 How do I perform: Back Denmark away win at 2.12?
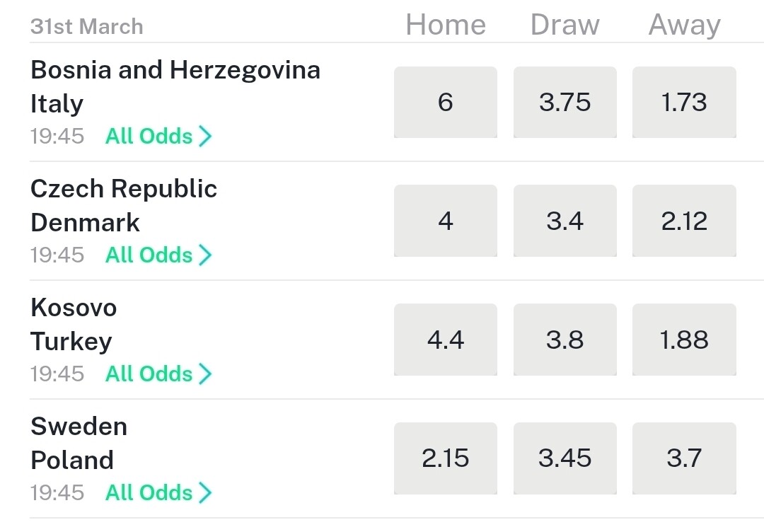coord(684,221)
